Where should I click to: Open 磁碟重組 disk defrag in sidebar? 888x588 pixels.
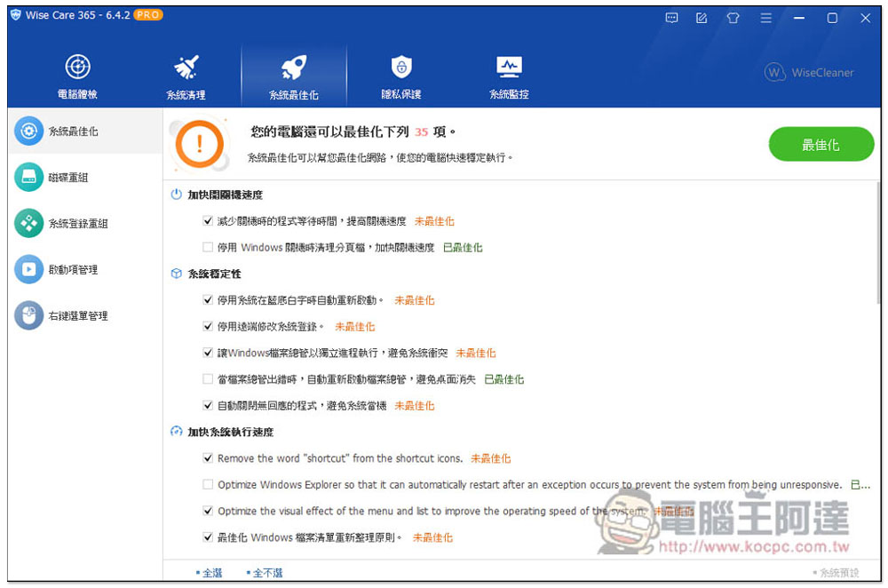point(85,178)
